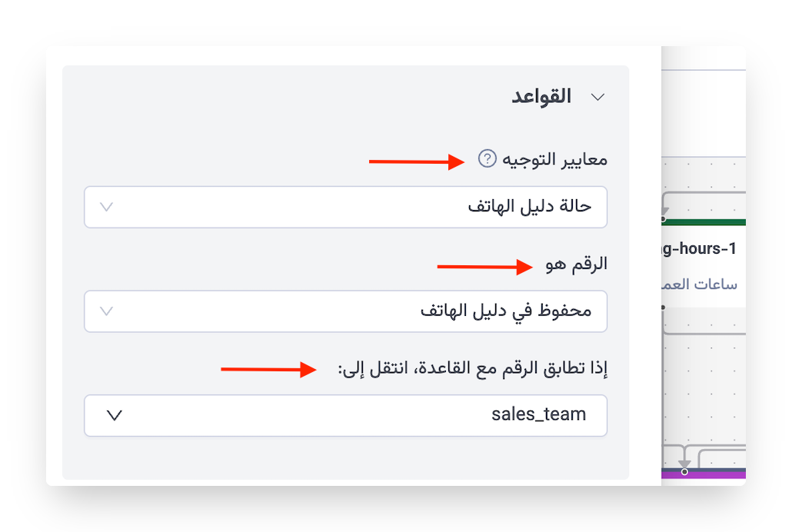
Task: Click green header bar of g-hours-1 node
Action: click(x=703, y=222)
